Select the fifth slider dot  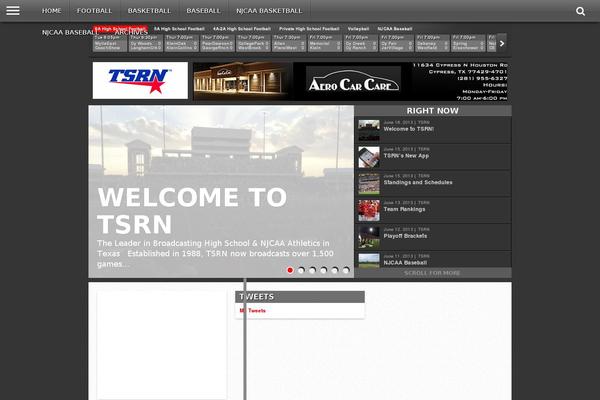click(x=335, y=270)
